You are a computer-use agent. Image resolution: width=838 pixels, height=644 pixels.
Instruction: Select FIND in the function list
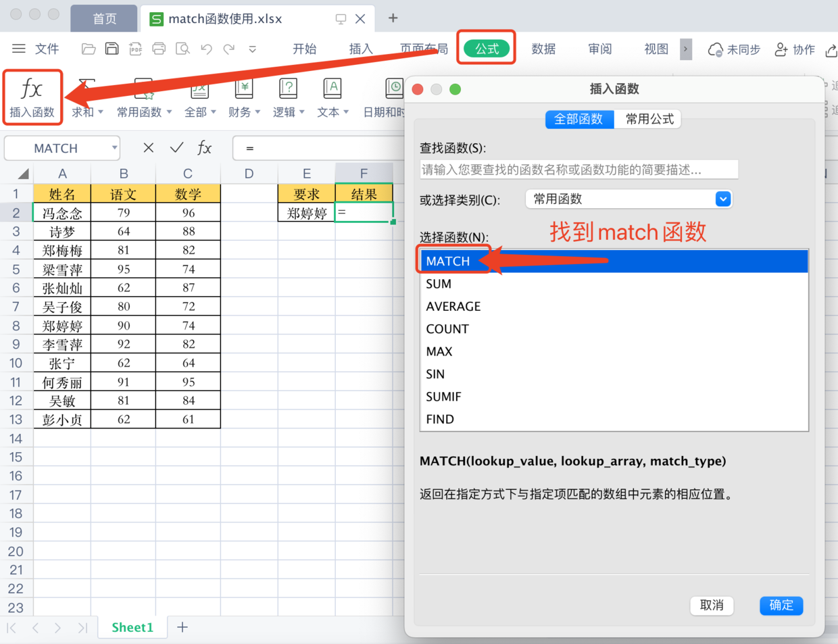click(x=614, y=419)
